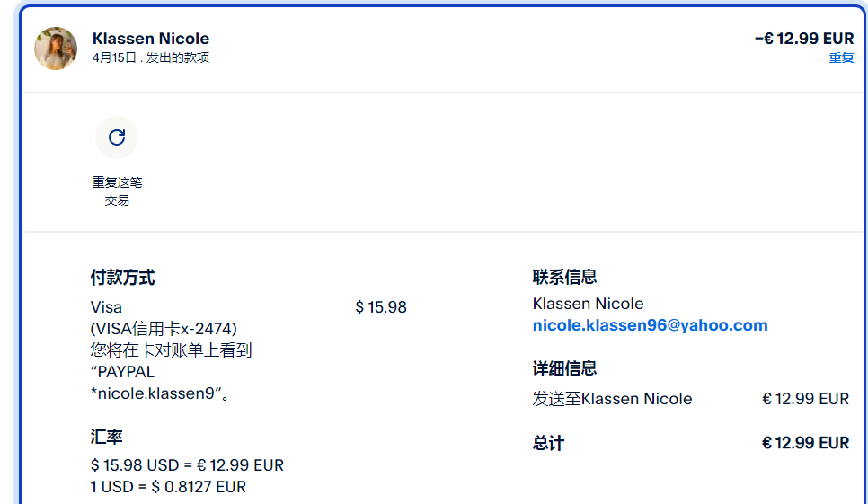Click Klassen Nicole under contact info
The image size is (868, 504).
coord(588,304)
